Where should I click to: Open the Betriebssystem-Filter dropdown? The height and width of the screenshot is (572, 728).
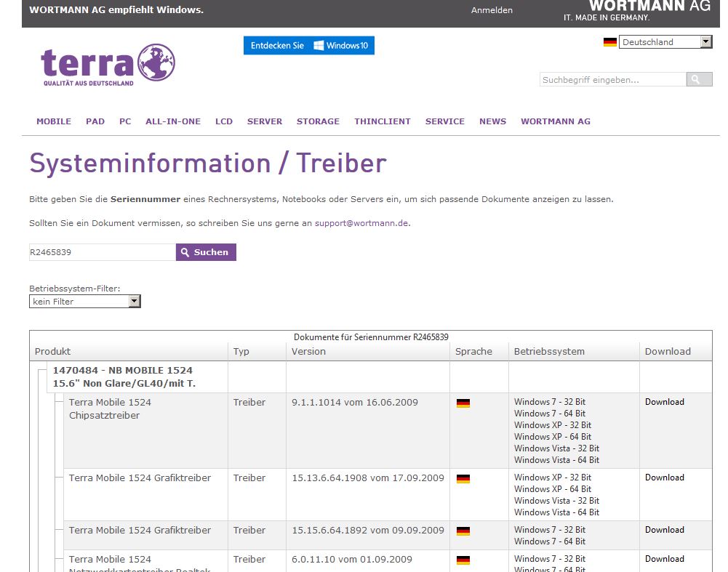click(85, 302)
